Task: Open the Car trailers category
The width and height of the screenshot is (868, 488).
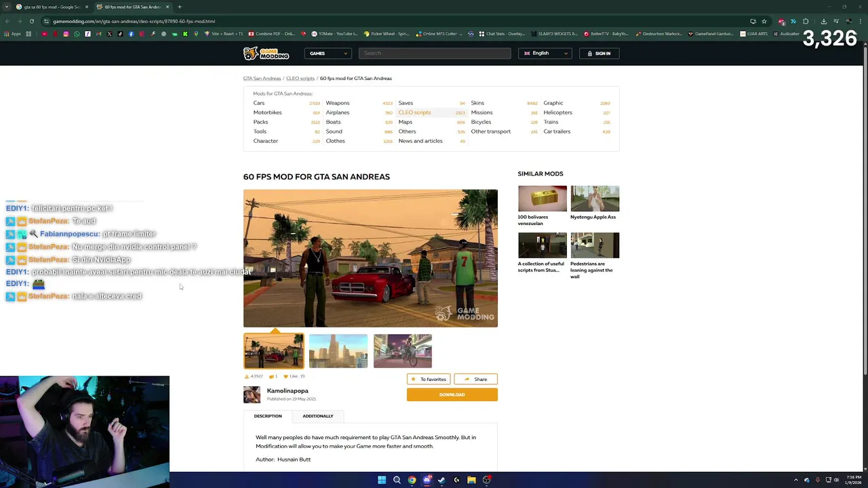Action: click(x=557, y=131)
